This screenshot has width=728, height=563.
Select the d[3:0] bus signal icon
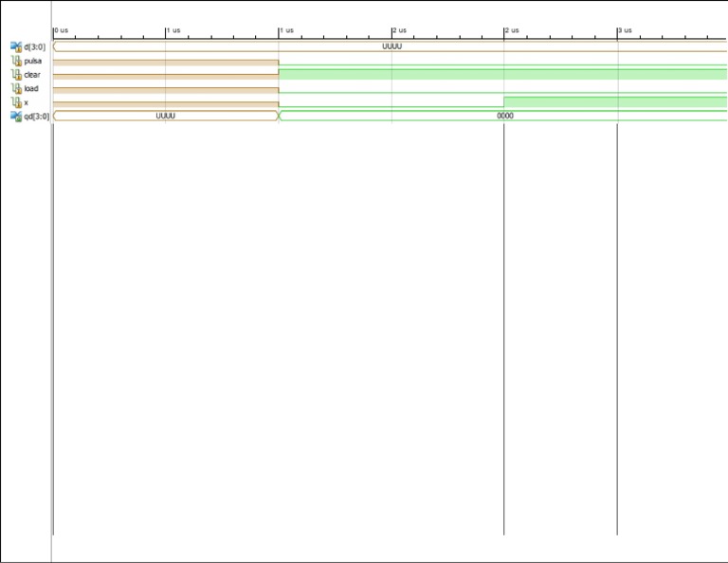coord(16,46)
